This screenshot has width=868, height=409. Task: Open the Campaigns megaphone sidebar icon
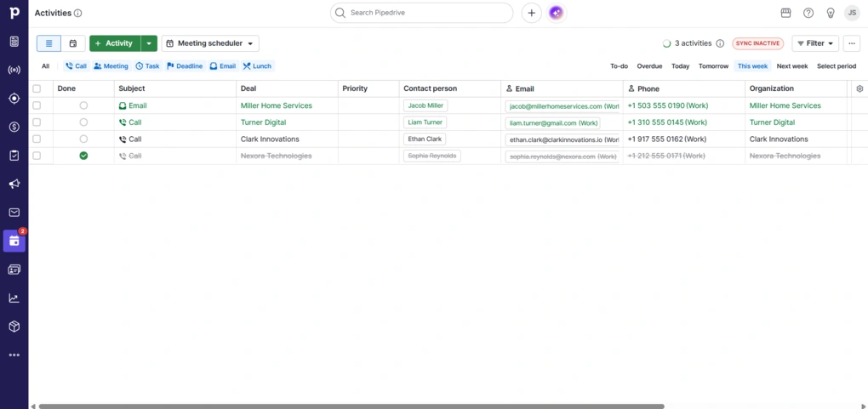14,184
